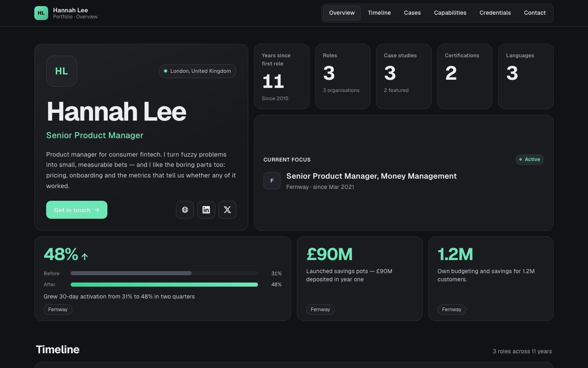Open the website globe icon link
Viewport: 588px width, 368px height.
click(x=185, y=210)
